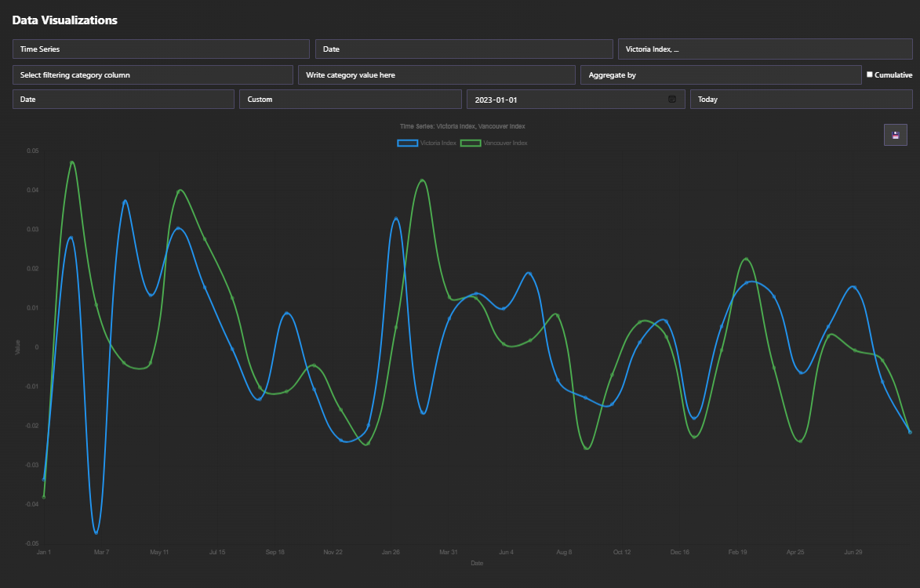Click the save chart floppy disk icon

click(895, 135)
